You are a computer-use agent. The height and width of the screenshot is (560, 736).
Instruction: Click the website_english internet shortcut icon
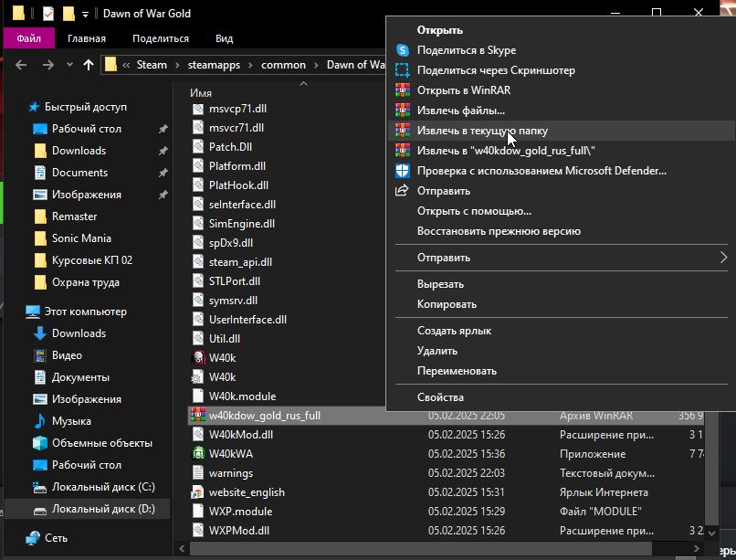coord(198,491)
